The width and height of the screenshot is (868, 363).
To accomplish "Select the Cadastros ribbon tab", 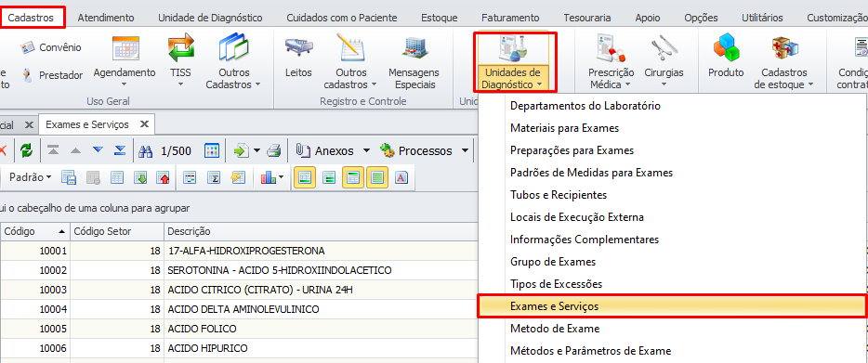I will coord(31,18).
